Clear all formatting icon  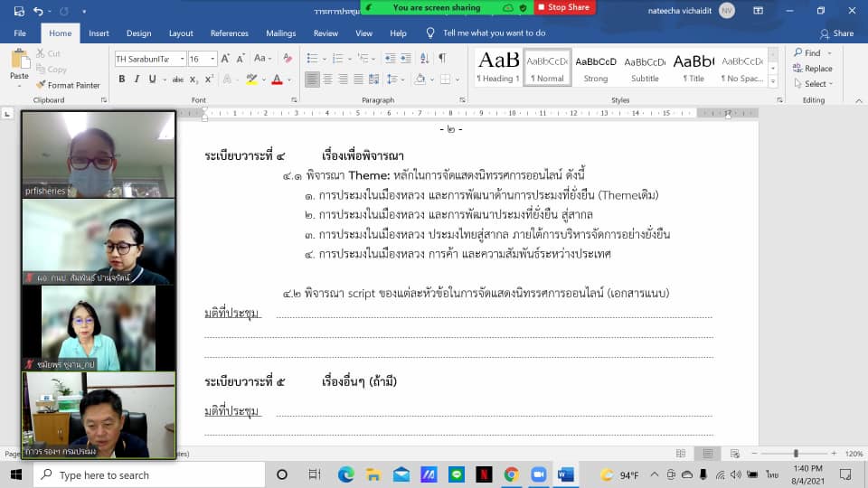tap(288, 58)
